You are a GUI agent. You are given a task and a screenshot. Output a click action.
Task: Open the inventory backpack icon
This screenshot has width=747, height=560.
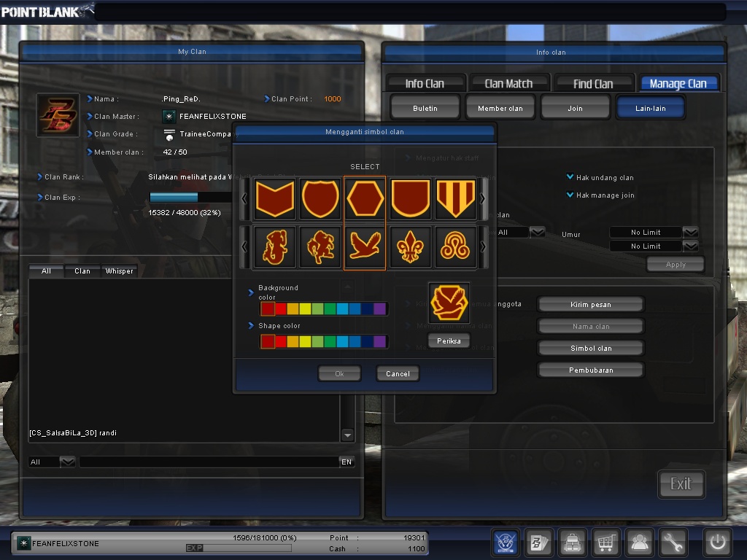[x=572, y=542]
